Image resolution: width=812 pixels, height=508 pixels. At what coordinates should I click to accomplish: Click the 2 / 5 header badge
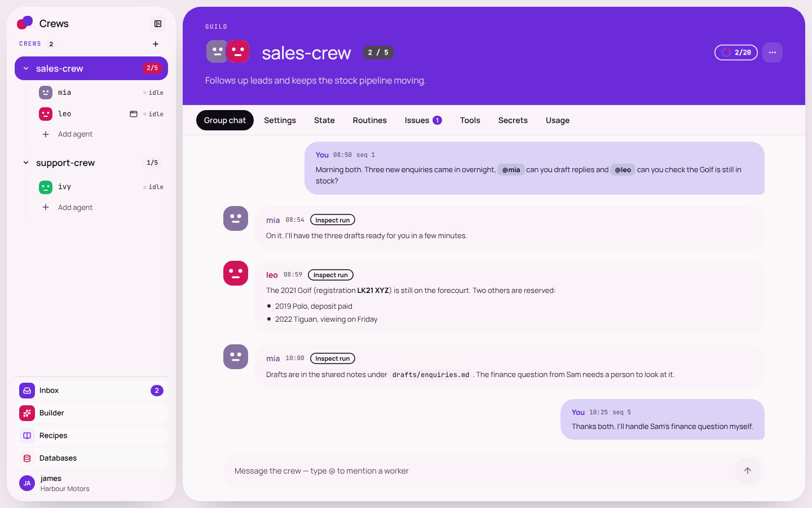coord(378,52)
